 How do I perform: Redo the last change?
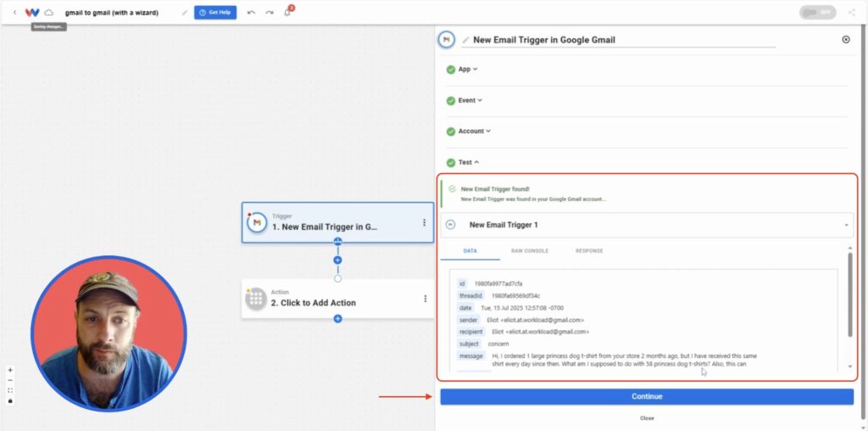(269, 12)
